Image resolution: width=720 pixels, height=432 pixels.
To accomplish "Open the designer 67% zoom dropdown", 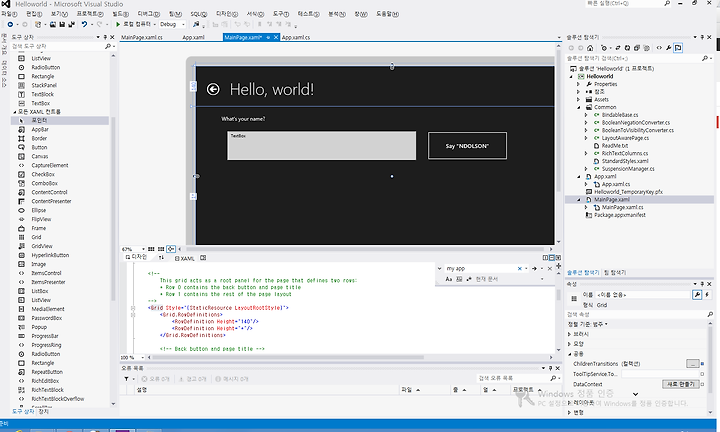I will [133, 249].
